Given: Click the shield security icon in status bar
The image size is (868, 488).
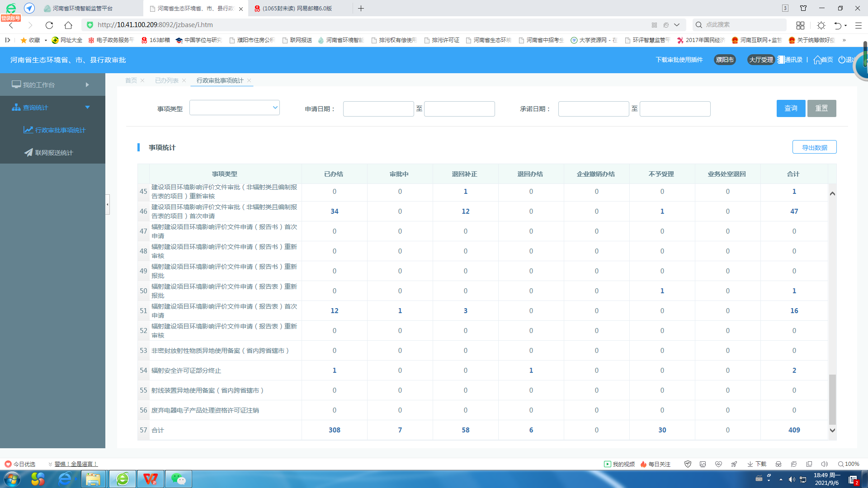Looking at the screenshot, I should pyautogui.click(x=688, y=464).
